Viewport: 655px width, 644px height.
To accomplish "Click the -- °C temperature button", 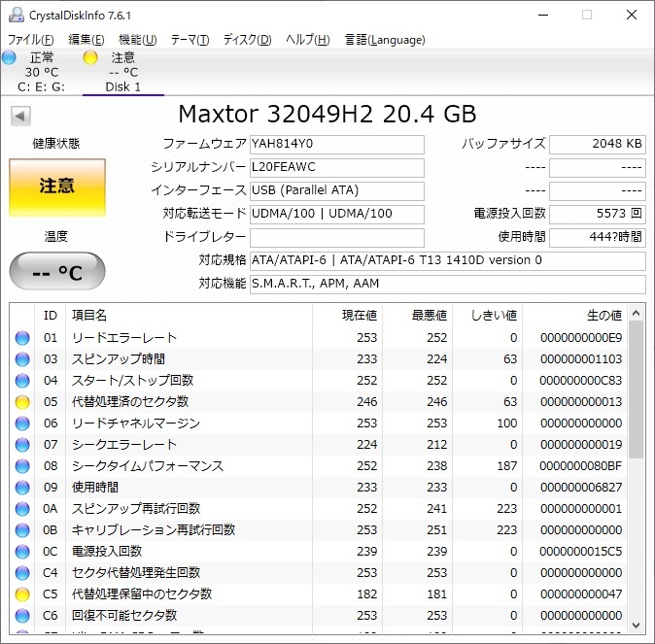I will click(57, 271).
